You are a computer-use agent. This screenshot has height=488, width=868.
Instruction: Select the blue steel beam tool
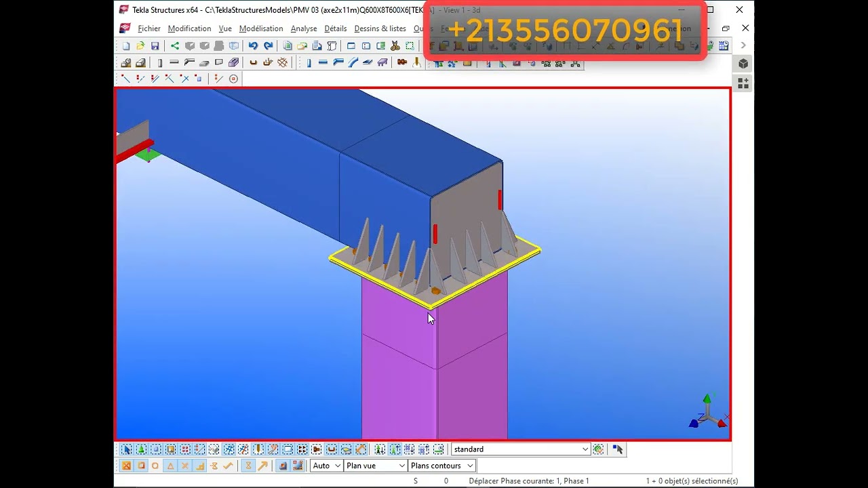(323, 62)
